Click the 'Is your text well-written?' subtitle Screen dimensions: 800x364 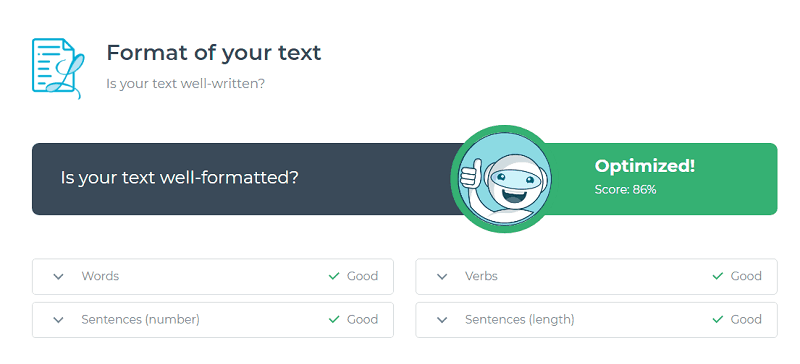pos(185,83)
